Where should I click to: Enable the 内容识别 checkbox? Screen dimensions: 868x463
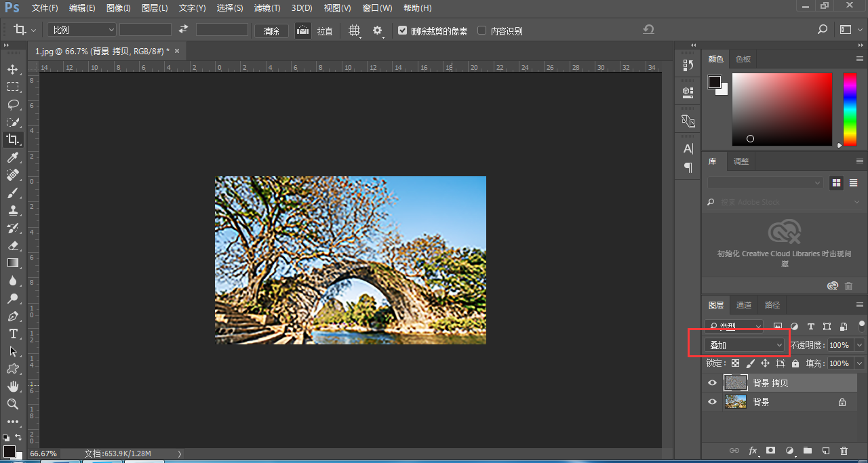(x=482, y=31)
